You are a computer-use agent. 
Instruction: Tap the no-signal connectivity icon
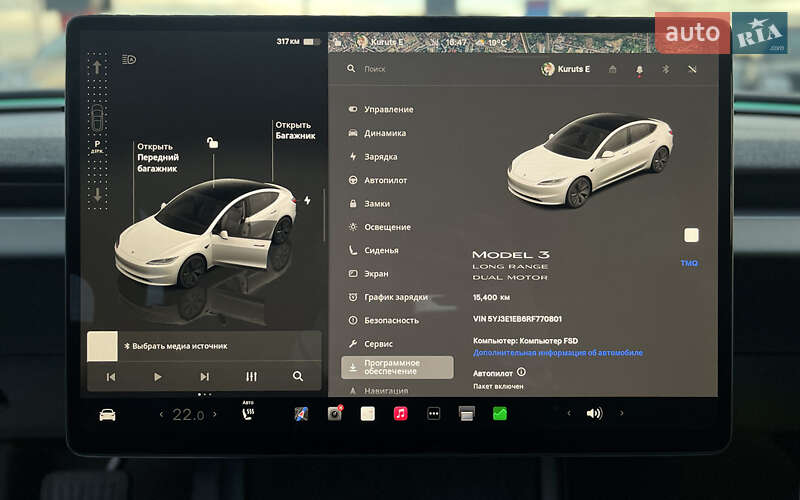pyautogui.click(x=692, y=69)
